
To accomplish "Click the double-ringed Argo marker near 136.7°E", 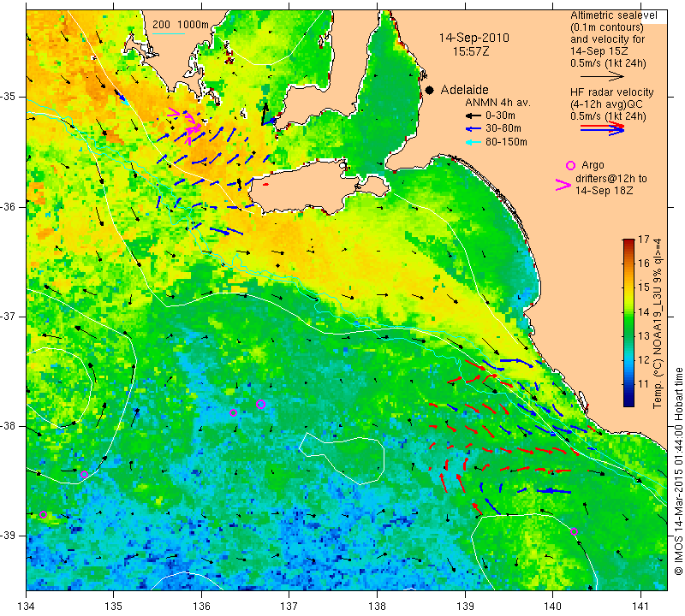I will (261, 405).
